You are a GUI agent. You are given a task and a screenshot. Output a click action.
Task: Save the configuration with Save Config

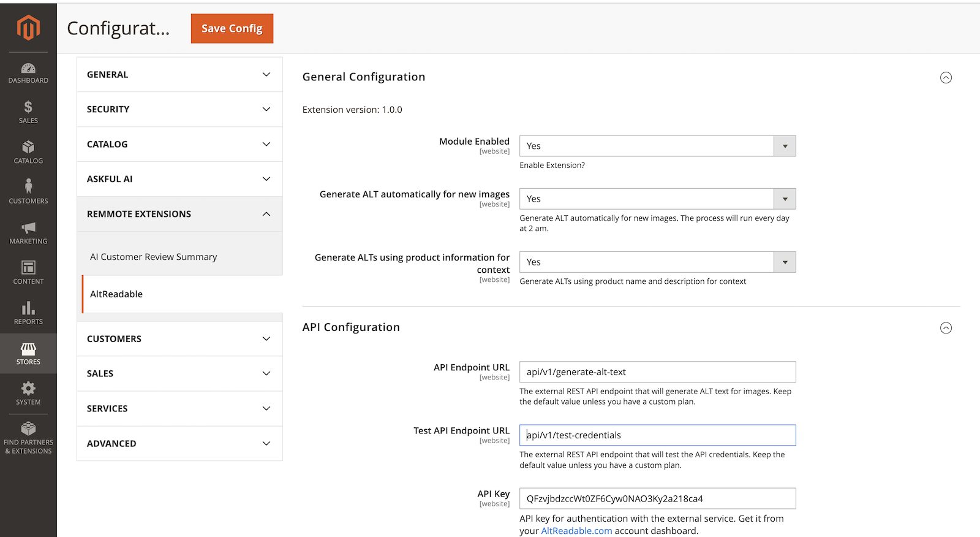click(232, 28)
